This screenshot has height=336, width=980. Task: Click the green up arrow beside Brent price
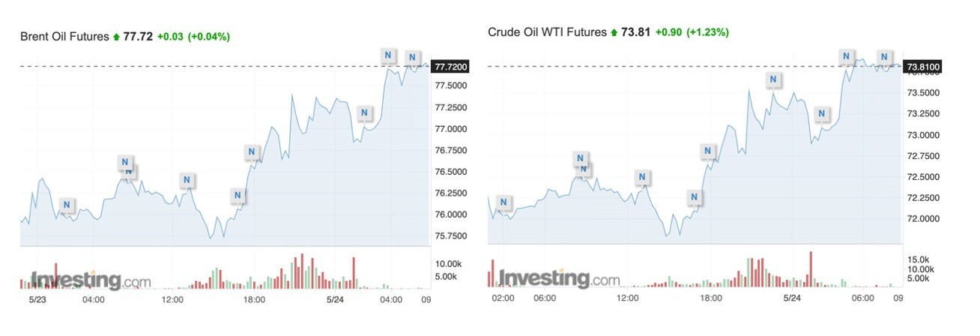(116, 37)
